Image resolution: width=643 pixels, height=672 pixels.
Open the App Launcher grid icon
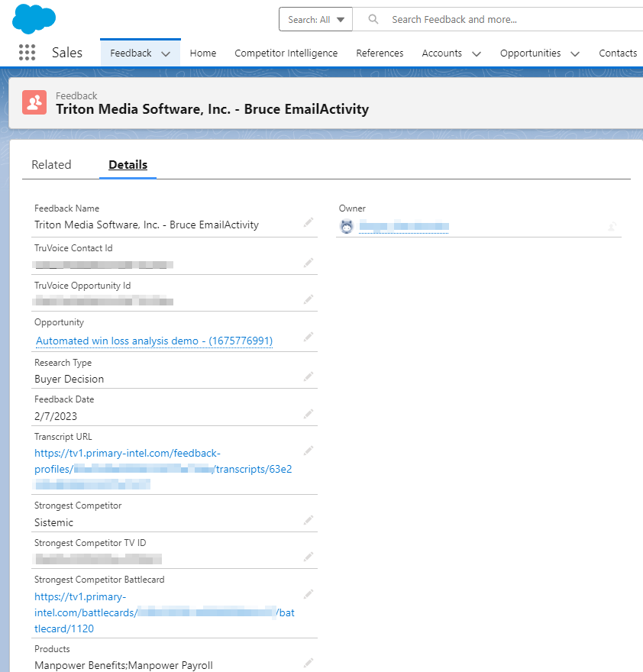coord(27,53)
